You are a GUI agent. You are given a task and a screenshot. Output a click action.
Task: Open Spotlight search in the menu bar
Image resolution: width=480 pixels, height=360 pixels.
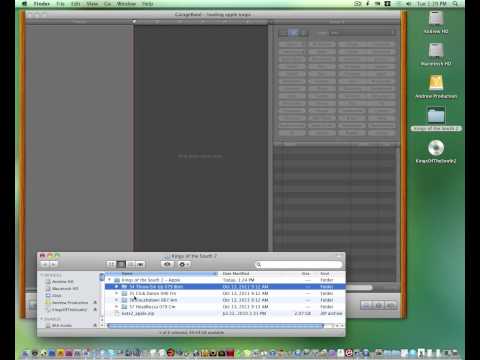[455, 4]
